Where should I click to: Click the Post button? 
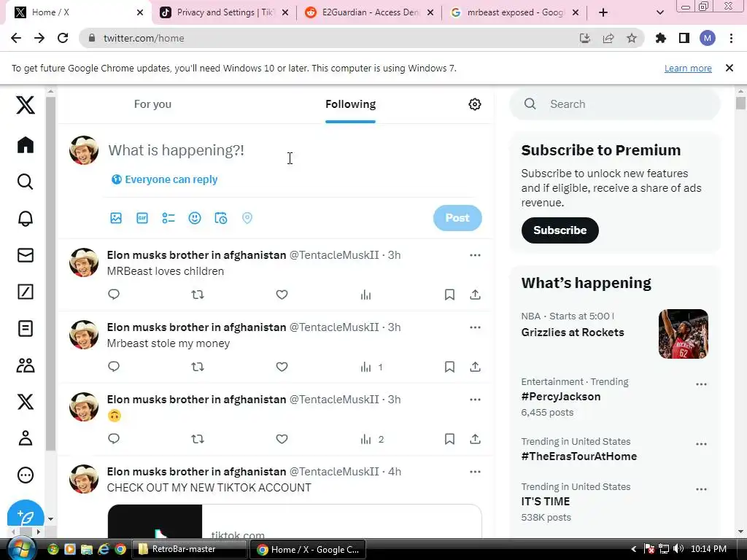[x=457, y=218]
